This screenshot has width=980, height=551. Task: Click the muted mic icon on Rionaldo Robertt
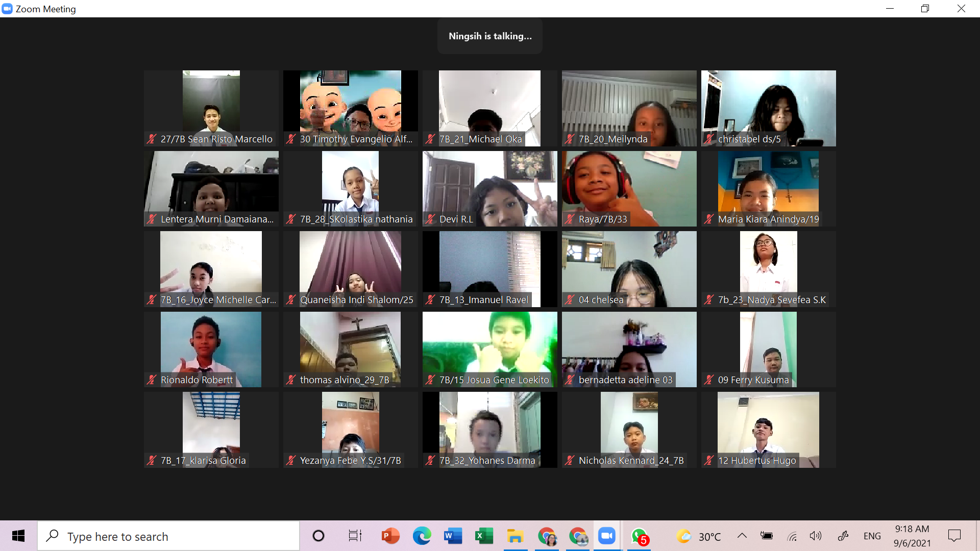pos(152,380)
